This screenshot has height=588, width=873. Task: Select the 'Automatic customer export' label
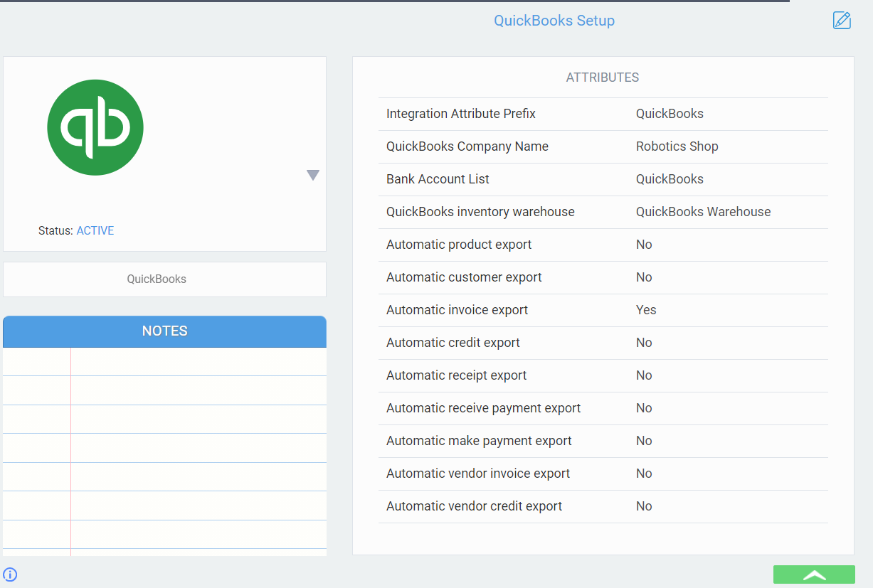[x=464, y=277]
